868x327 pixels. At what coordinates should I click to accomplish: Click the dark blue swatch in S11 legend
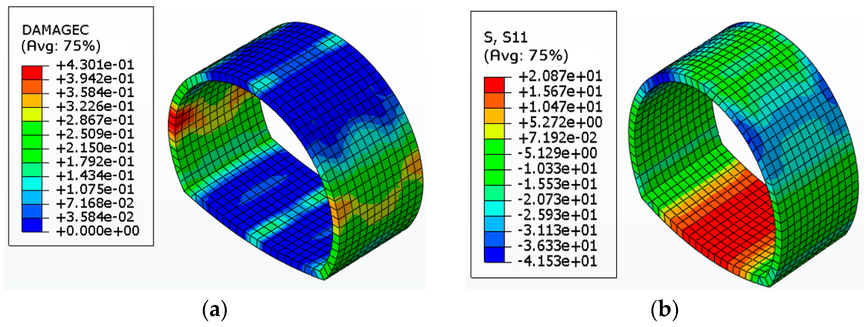pos(494,255)
